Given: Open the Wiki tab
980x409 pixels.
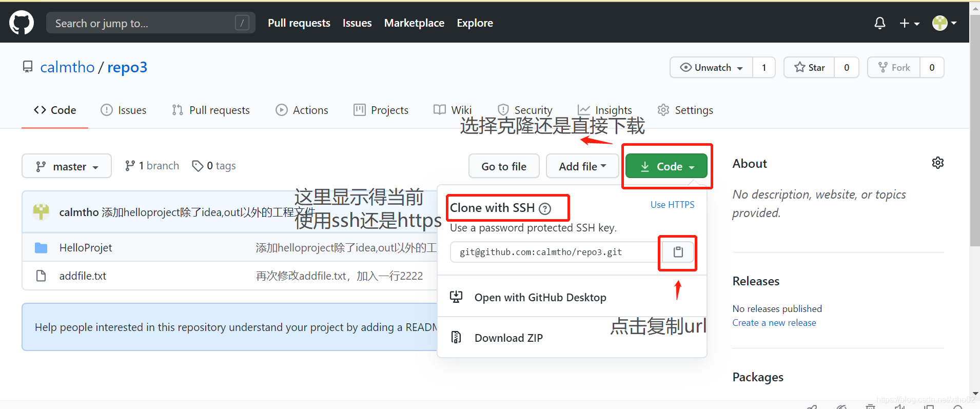Looking at the screenshot, I should click(453, 110).
